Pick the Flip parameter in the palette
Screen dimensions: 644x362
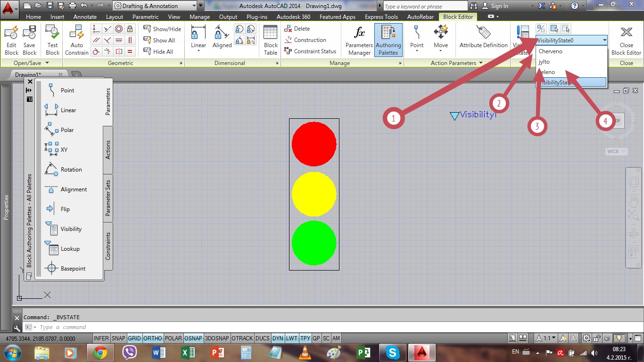(x=57, y=209)
